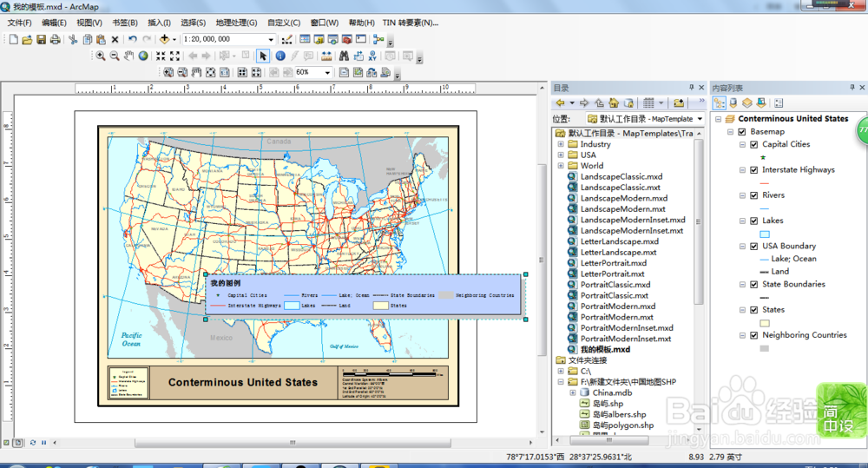Uncheck the Basemap group layer
Screen dimensions: 868x468
pyautogui.click(x=742, y=132)
